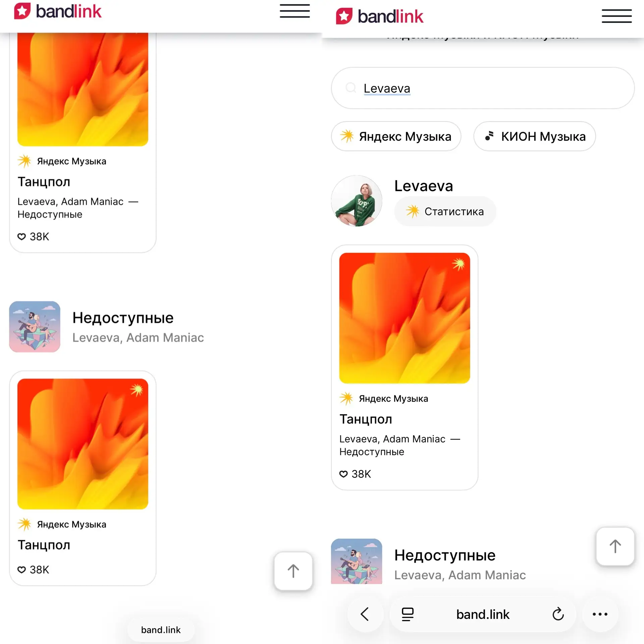Tap the scroll-to-top arrow in the right screen
This screenshot has width=644, height=644.
(615, 546)
